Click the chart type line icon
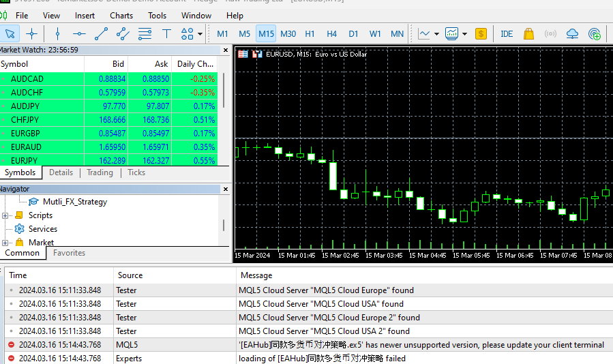This screenshot has width=613, height=364. 424,34
